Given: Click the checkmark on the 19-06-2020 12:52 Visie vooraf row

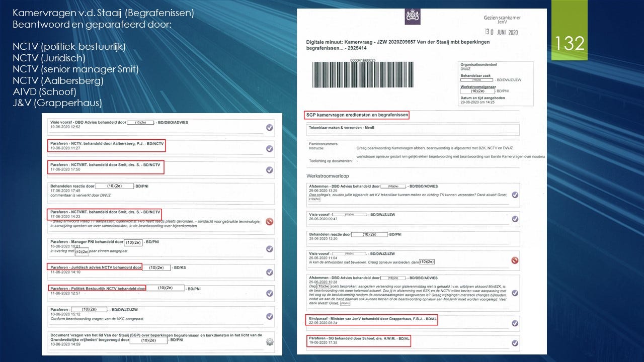Looking at the screenshot, I should pos(270,128).
